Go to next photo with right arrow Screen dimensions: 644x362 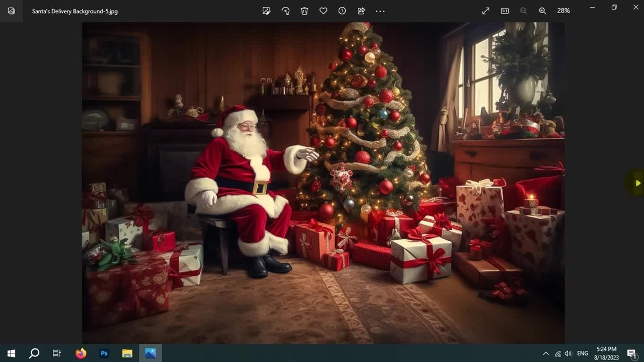(637, 183)
